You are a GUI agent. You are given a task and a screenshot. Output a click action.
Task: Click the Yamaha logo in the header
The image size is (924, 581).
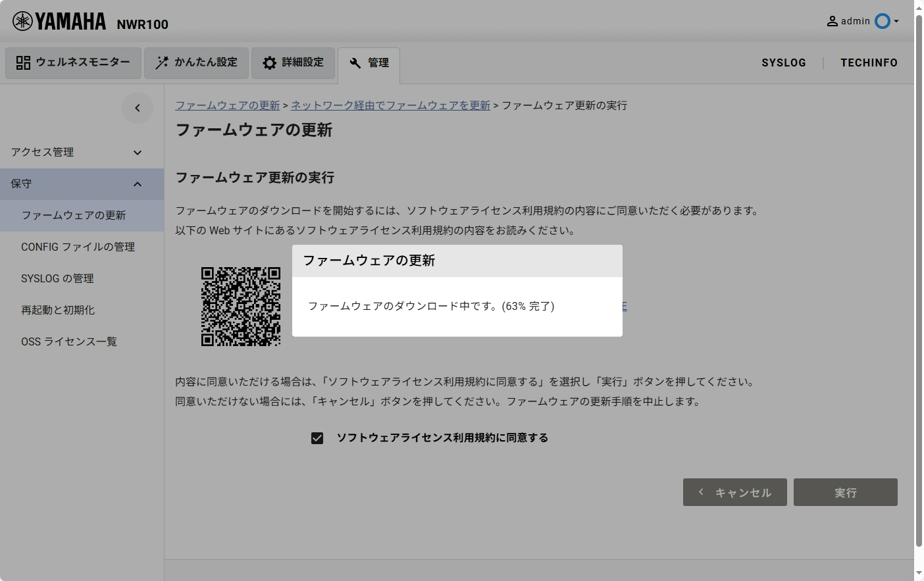pos(59,22)
